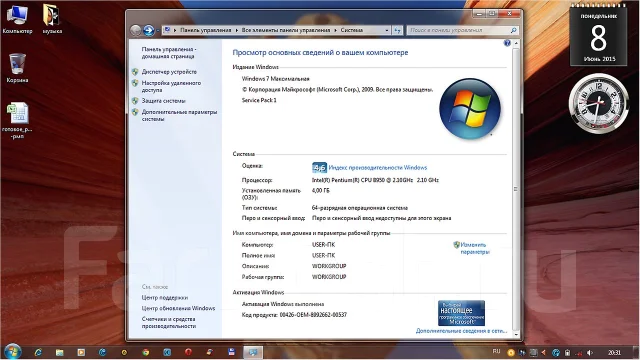The height and width of the screenshot is (360, 640).
Task: Click the Forward navigation arrow
Action: tap(149, 30)
